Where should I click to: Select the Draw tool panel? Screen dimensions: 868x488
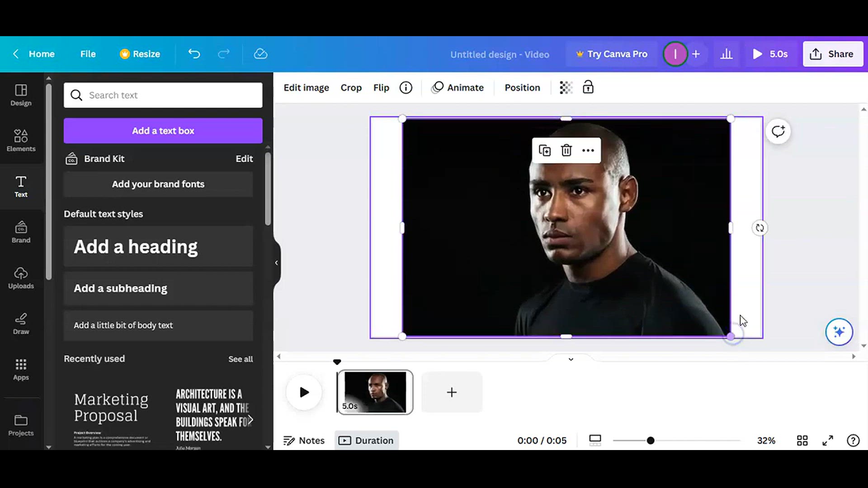(x=21, y=324)
